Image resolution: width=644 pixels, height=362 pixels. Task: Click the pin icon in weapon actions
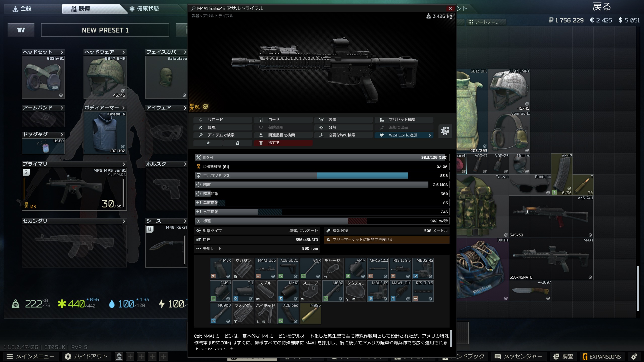pyautogui.click(x=208, y=143)
